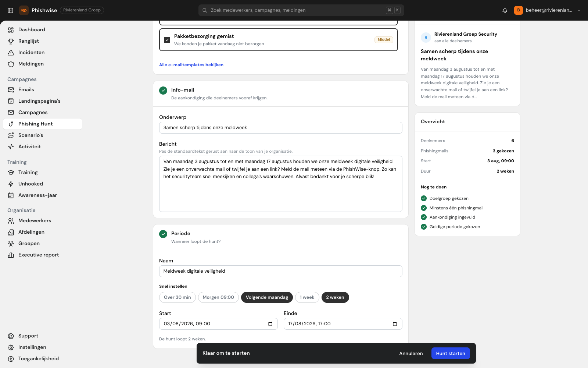This screenshot has height=368, width=588.
Task: Click the Phishing Hunt hook icon
Action: pos(11,124)
